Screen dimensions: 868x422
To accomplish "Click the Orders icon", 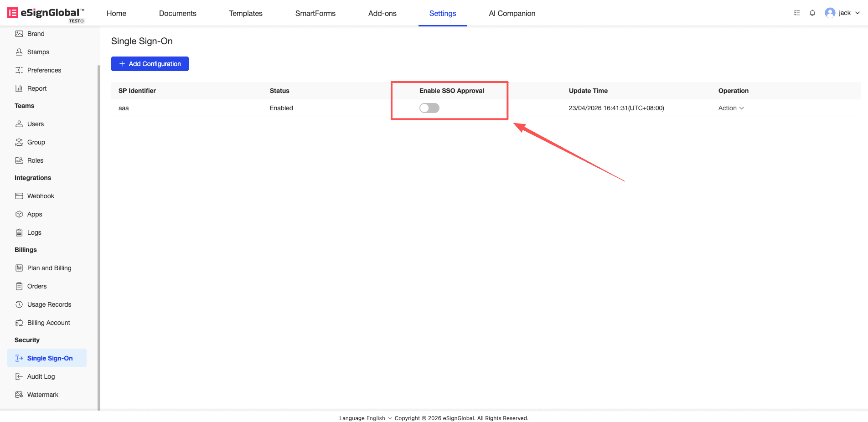I will (x=19, y=286).
